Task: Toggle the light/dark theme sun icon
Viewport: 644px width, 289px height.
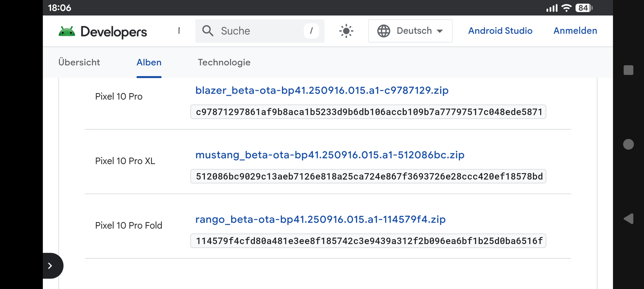Action: tap(346, 31)
